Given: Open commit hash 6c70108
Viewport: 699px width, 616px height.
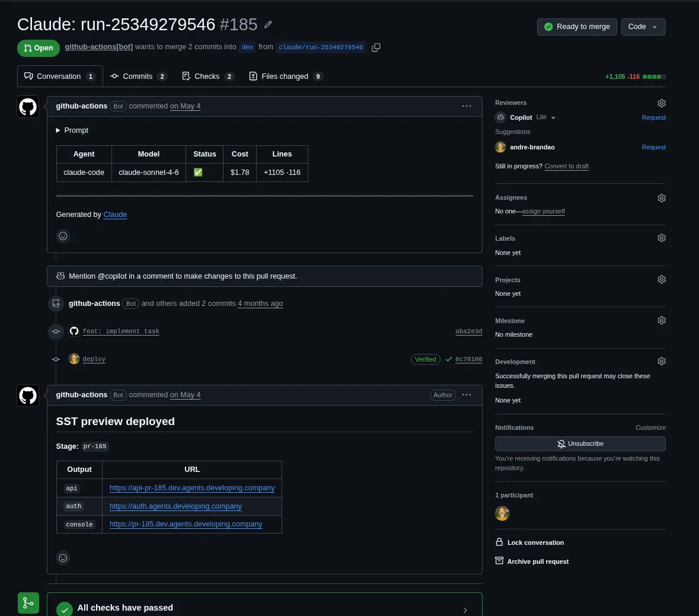Looking at the screenshot, I should [x=468, y=359].
